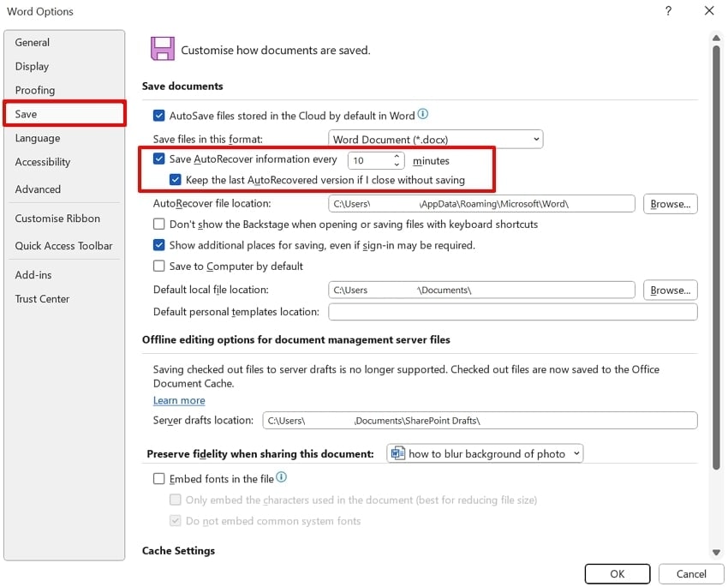
Task: Open the General category
Action: (x=64, y=42)
